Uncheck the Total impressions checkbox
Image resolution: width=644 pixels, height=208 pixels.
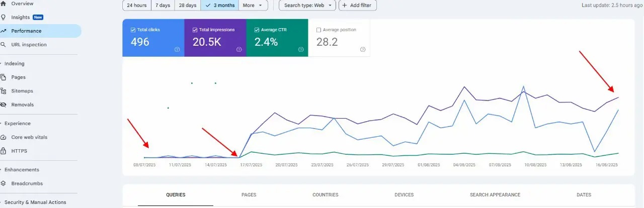[195, 30]
